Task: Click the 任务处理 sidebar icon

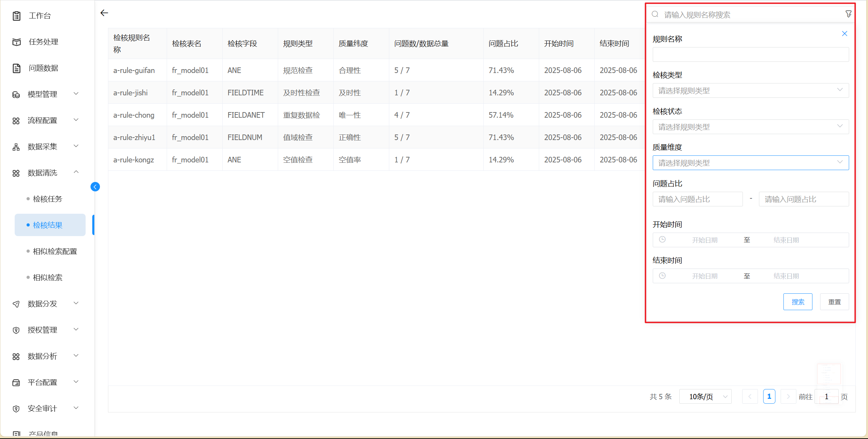Action: 16,42
